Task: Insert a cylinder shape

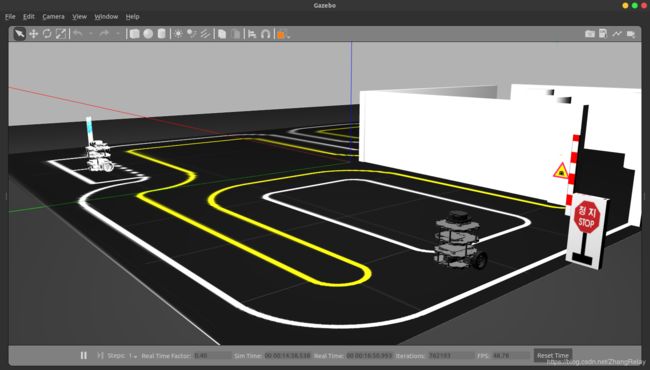Action: pos(162,34)
